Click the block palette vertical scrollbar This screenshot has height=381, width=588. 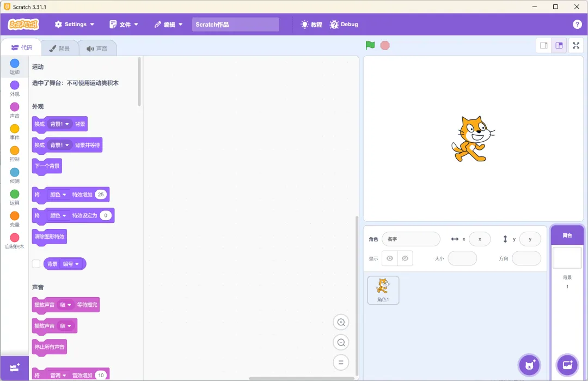[x=139, y=81]
